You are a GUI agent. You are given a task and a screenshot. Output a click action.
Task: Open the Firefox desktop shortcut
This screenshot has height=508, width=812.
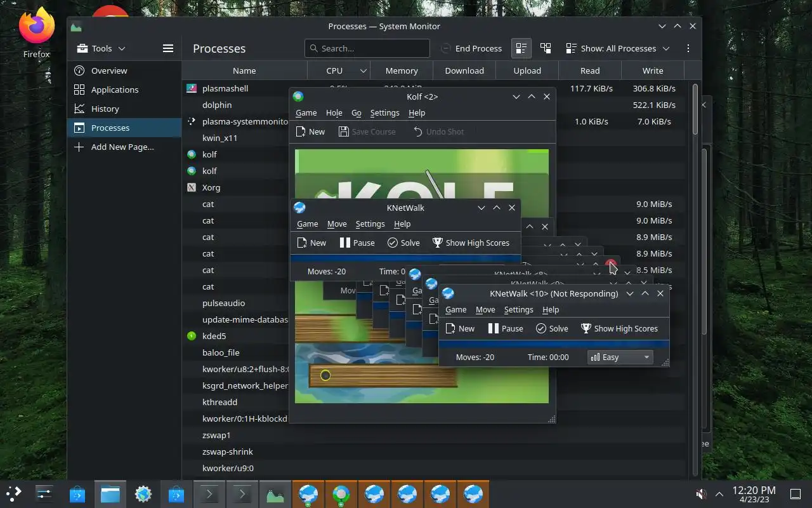click(36, 33)
